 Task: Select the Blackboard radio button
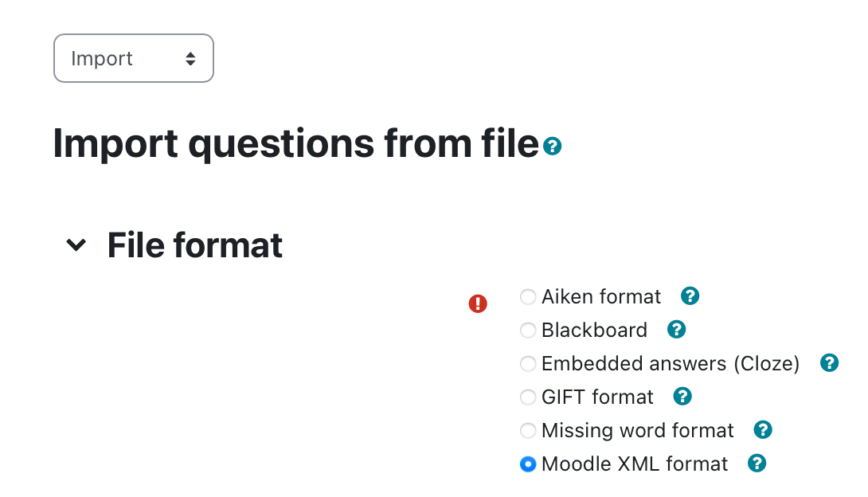tap(528, 331)
